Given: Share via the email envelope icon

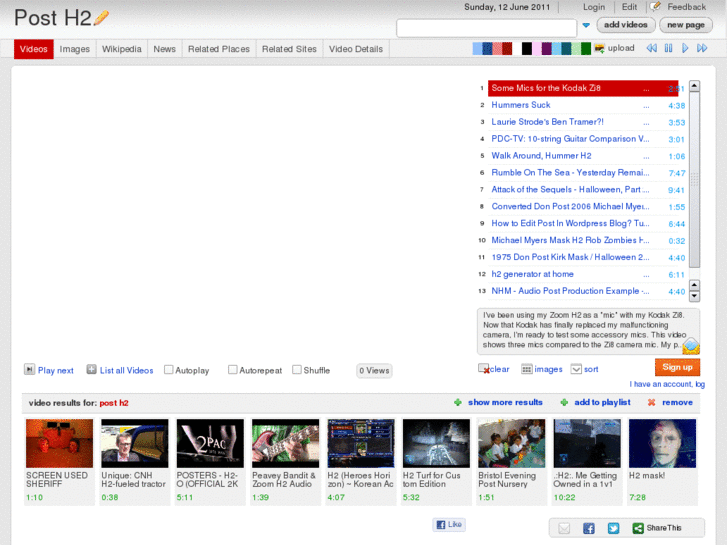Looking at the screenshot, I should (x=564, y=528).
